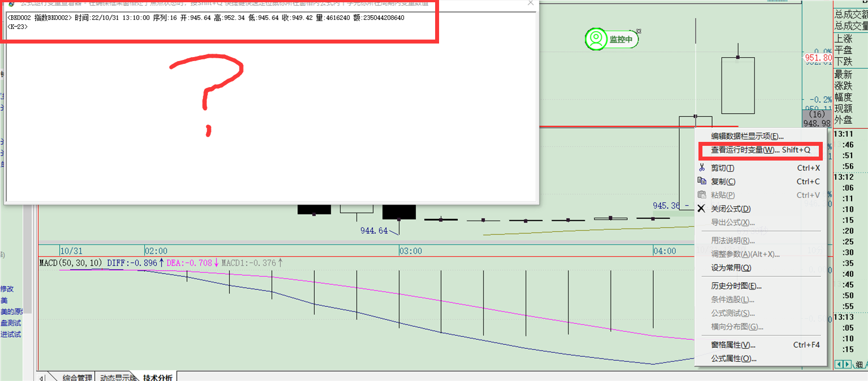Click the paste icon beside 粘贴(P)
868x381 pixels.
click(701, 194)
